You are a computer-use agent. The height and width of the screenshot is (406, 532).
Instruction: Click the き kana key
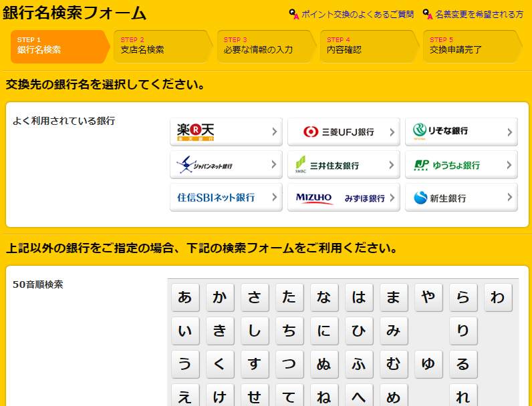click(220, 331)
